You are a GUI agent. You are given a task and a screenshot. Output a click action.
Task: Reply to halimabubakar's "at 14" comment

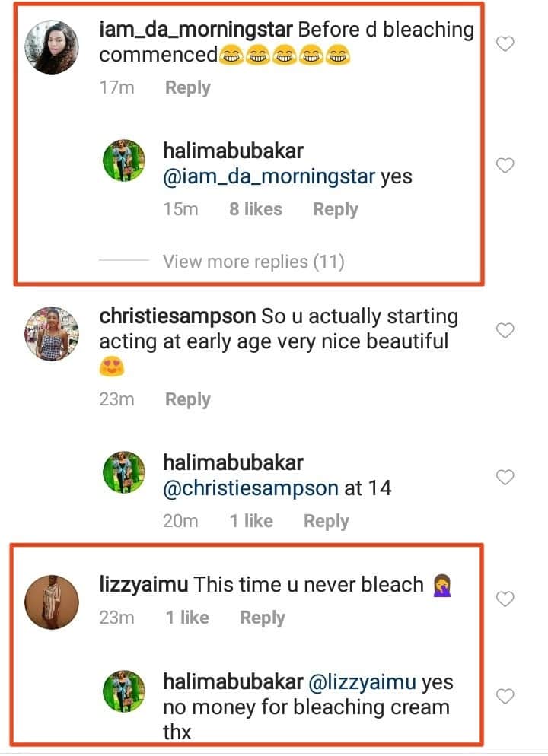[326, 521]
